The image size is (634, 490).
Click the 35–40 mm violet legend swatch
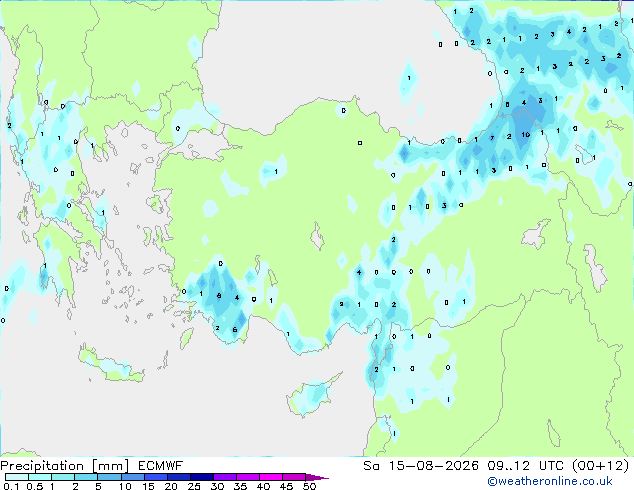pyautogui.click(x=248, y=477)
